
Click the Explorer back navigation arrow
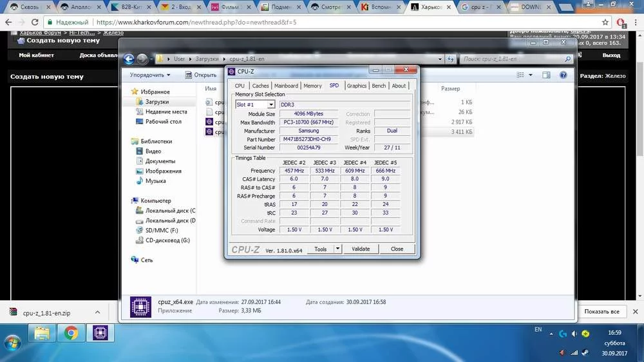129,59
